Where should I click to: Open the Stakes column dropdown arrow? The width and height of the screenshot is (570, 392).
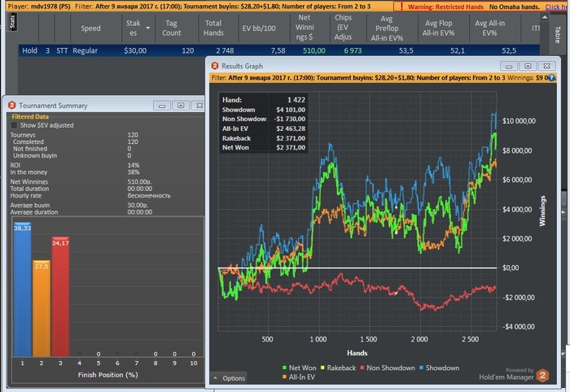click(148, 28)
